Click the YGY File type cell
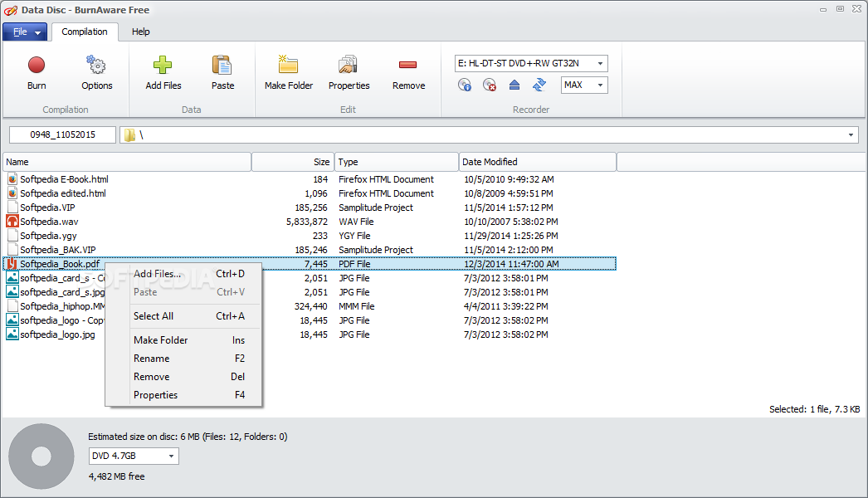The width and height of the screenshot is (868, 498). coord(354,236)
